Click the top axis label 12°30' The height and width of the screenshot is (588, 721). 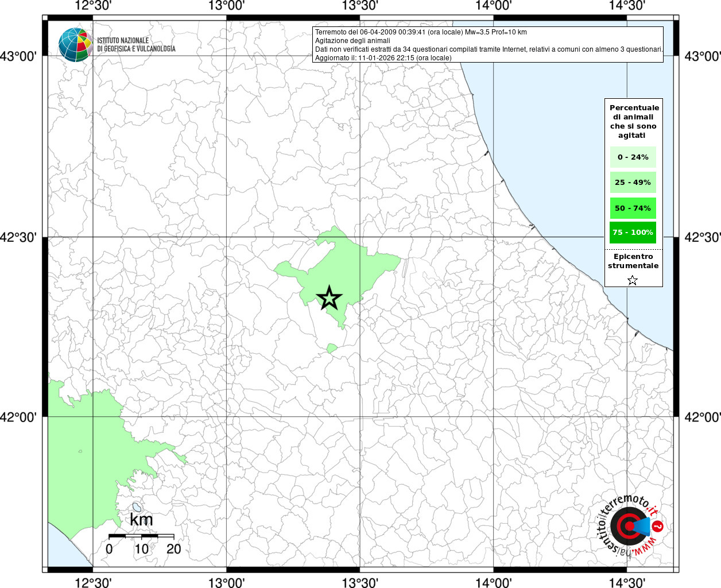pos(93,6)
